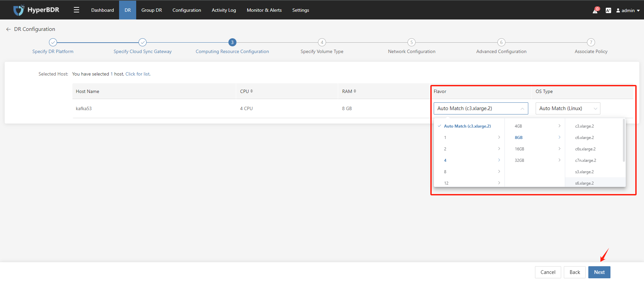Click the Associate Policy step label
The width and height of the screenshot is (644, 282).
[591, 51]
